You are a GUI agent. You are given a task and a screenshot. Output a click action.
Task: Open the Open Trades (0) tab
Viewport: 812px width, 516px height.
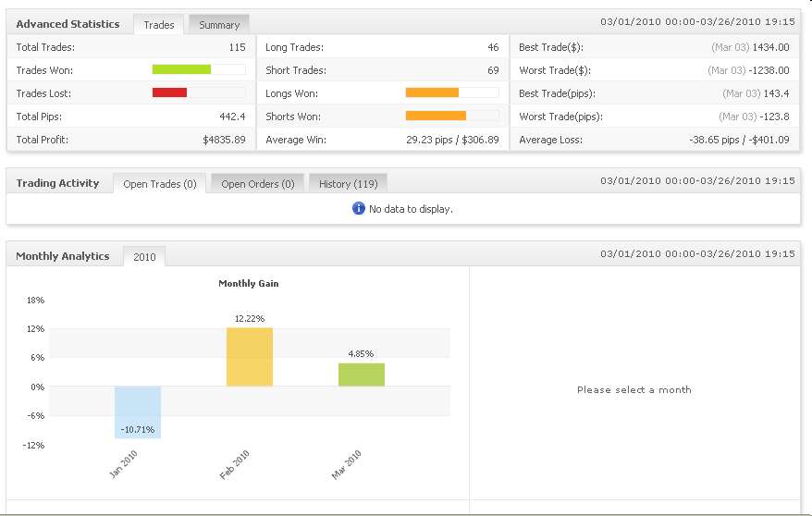tap(160, 184)
